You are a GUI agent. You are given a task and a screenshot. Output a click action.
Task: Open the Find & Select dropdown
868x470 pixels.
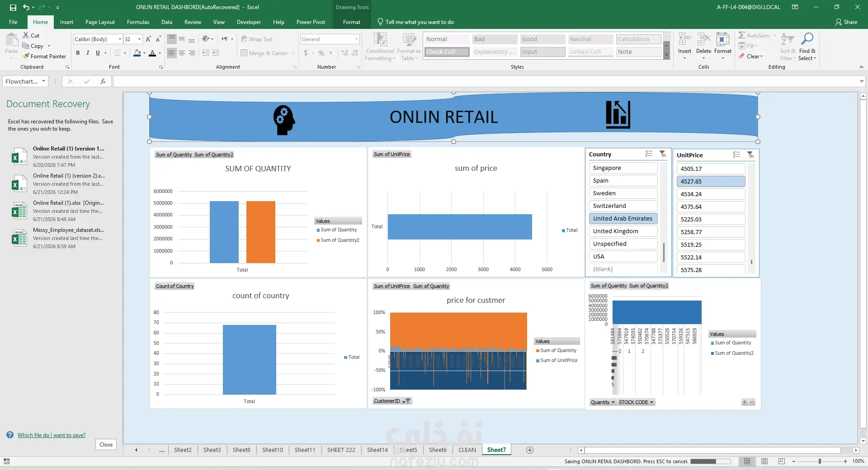pos(807,47)
